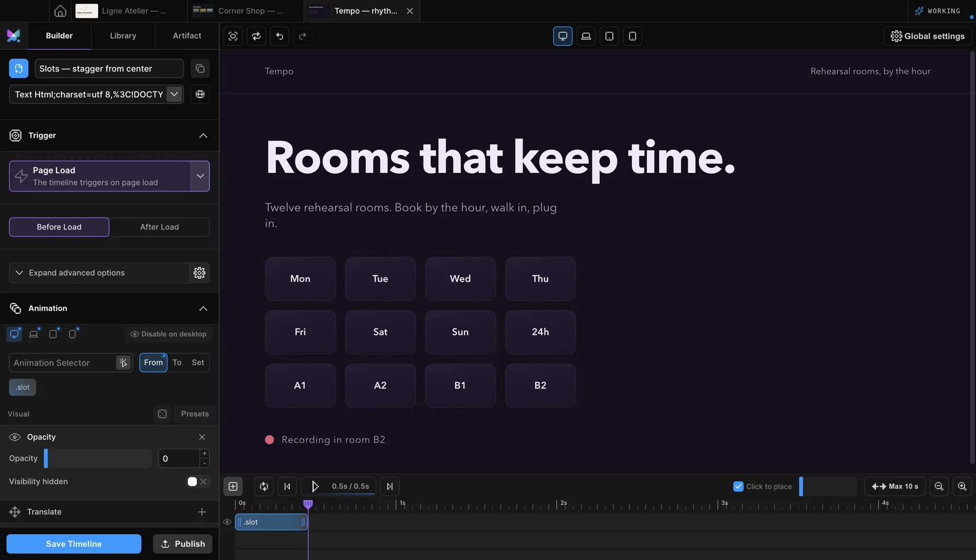Select the To animation mode

click(x=177, y=362)
